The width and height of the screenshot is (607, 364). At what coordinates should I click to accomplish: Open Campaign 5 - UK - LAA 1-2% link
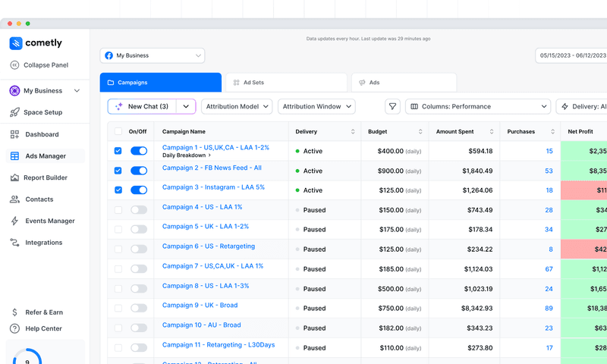(205, 226)
